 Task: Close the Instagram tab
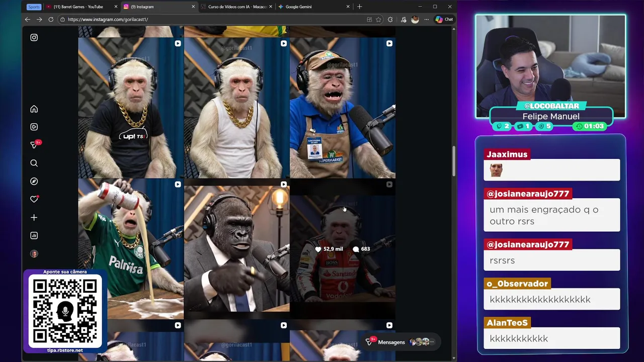[x=193, y=7]
